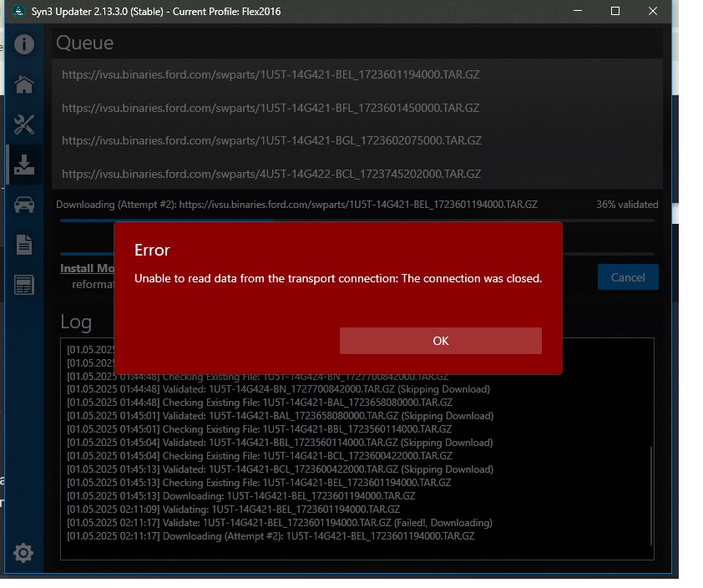Open the news feed sidebar icon

pyautogui.click(x=23, y=285)
